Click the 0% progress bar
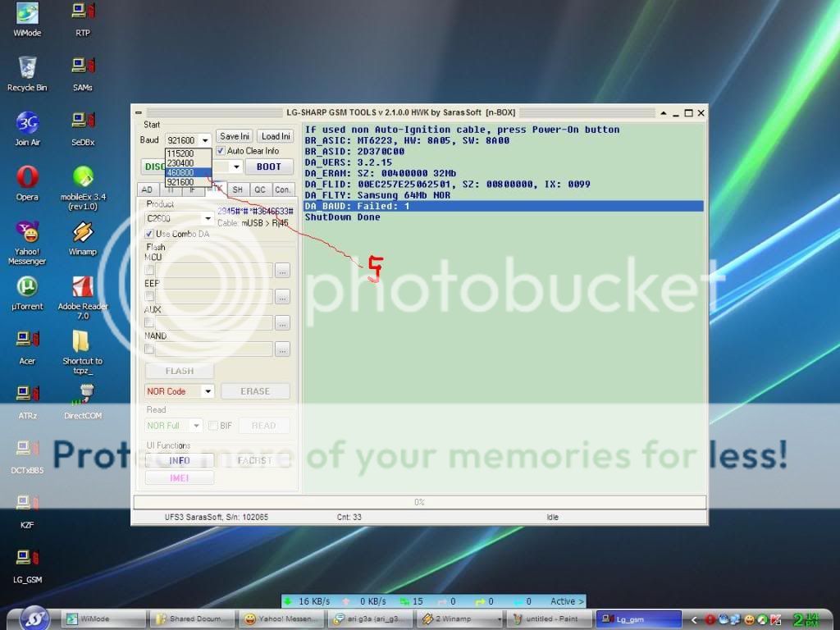Image resolution: width=840 pixels, height=630 pixels. (419, 502)
